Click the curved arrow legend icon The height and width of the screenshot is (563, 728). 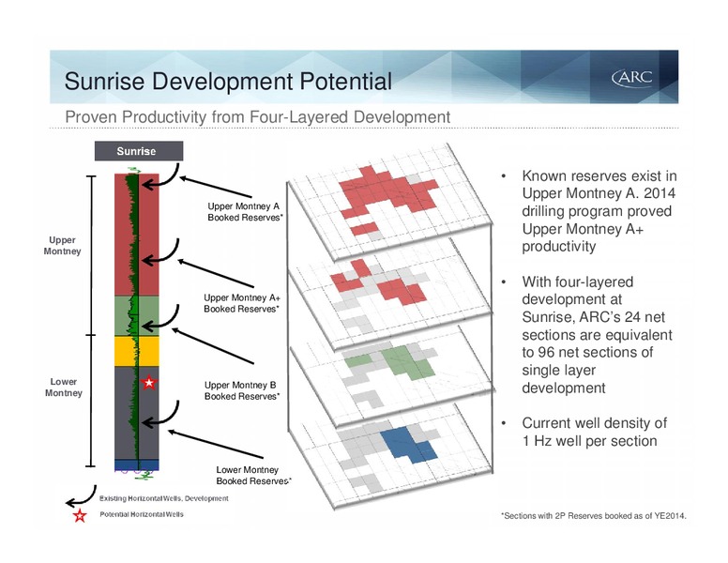81,495
